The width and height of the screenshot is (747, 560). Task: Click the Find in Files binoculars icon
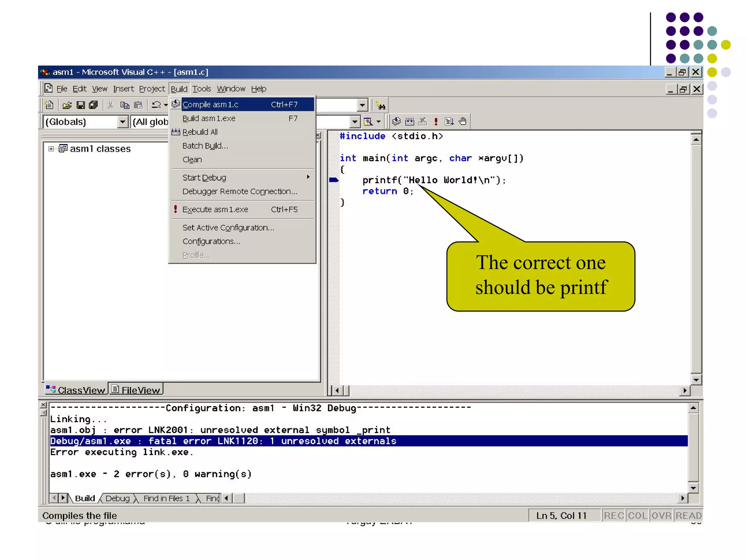coord(381,106)
